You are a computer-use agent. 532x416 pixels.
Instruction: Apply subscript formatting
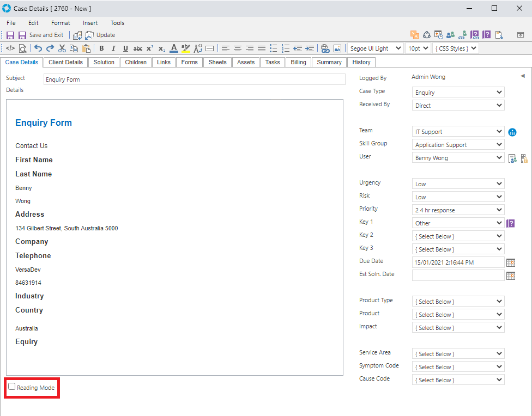tap(162, 49)
